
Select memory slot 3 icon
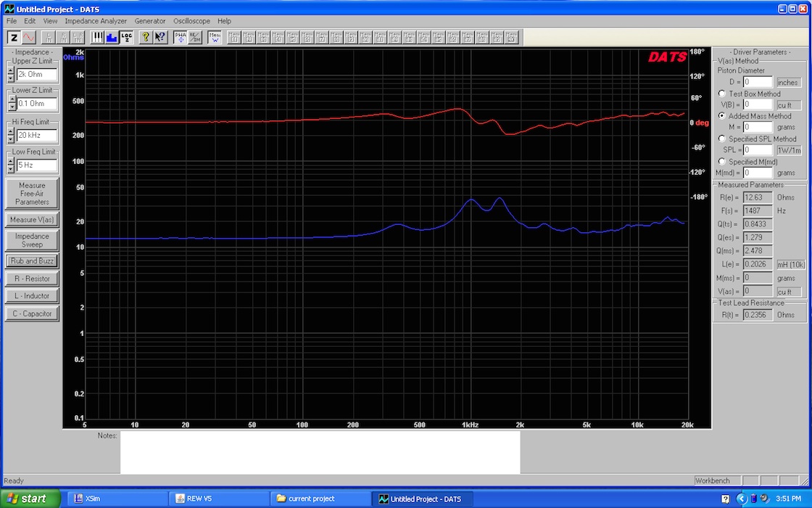(263, 37)
